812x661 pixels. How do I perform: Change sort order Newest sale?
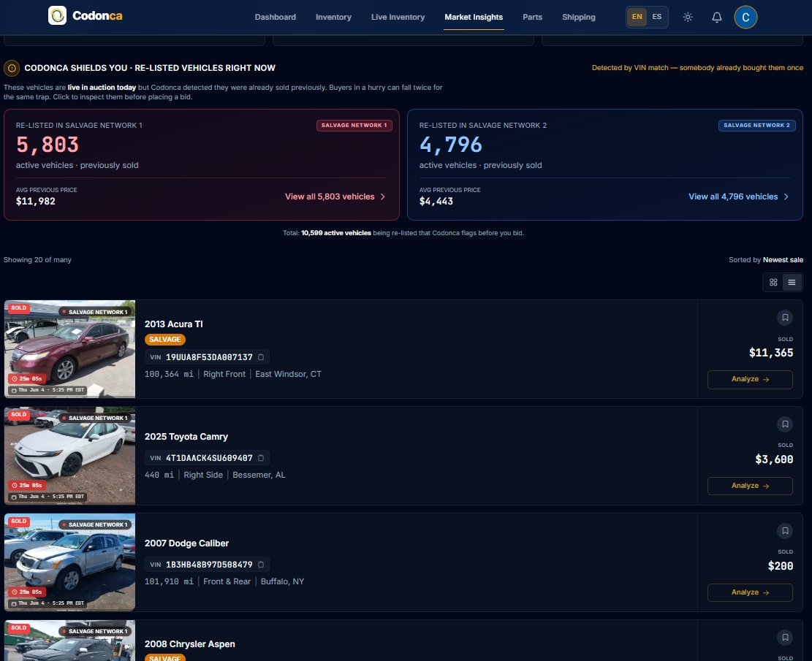click(x=783, y=260)
